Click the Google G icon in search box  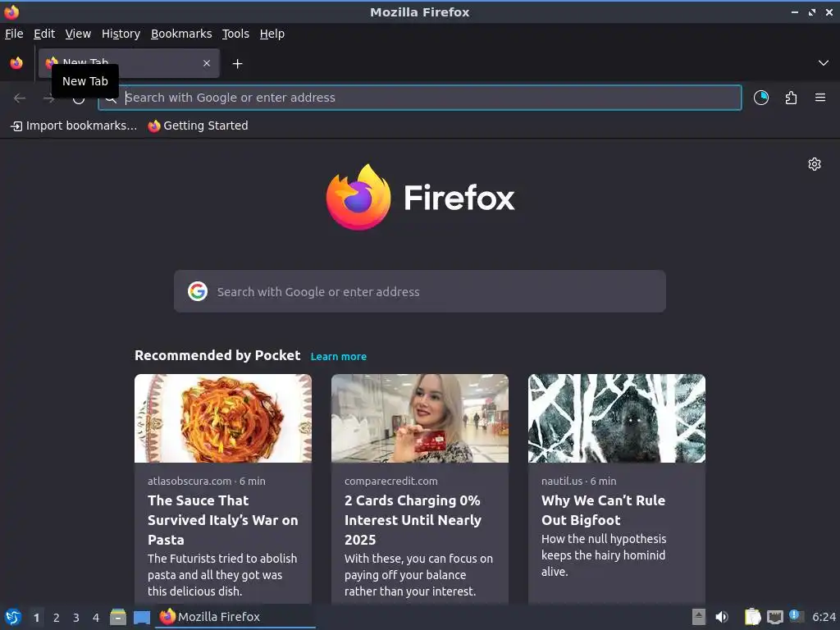[x=198, y=291]
